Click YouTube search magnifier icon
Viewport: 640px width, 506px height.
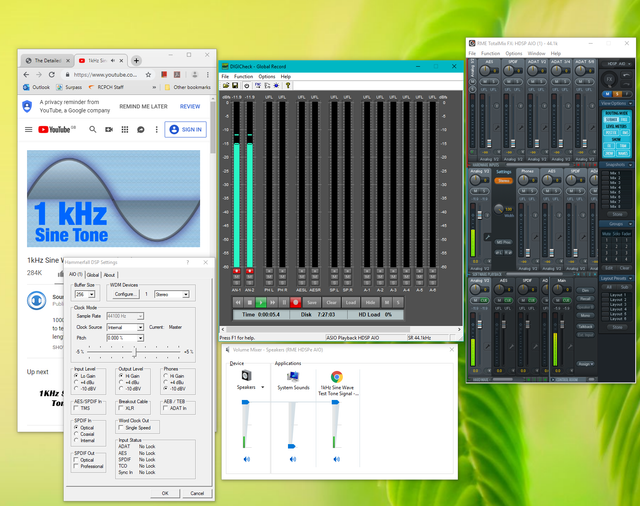pos(93,129)
